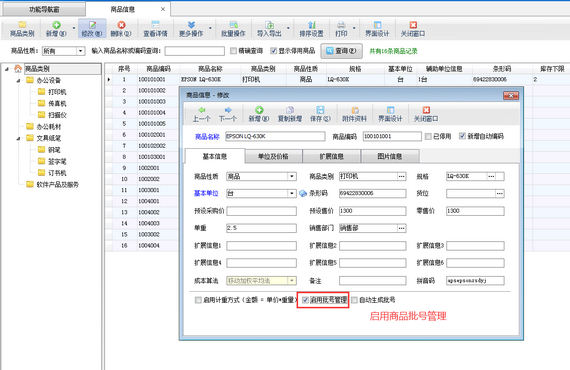570x370 pixels.
Task: Open 附件资料 in the dialog toolbar
Action: [x=354, y=114]
